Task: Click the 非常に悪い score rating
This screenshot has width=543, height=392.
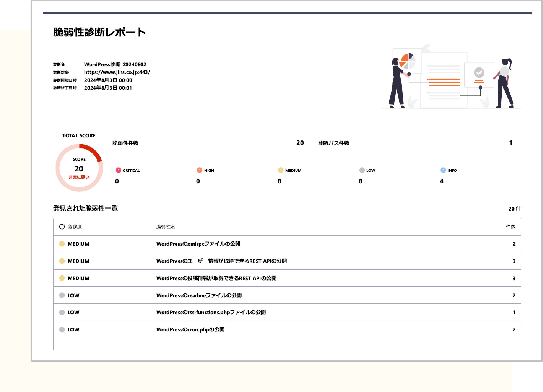Action: coord(79,177)
